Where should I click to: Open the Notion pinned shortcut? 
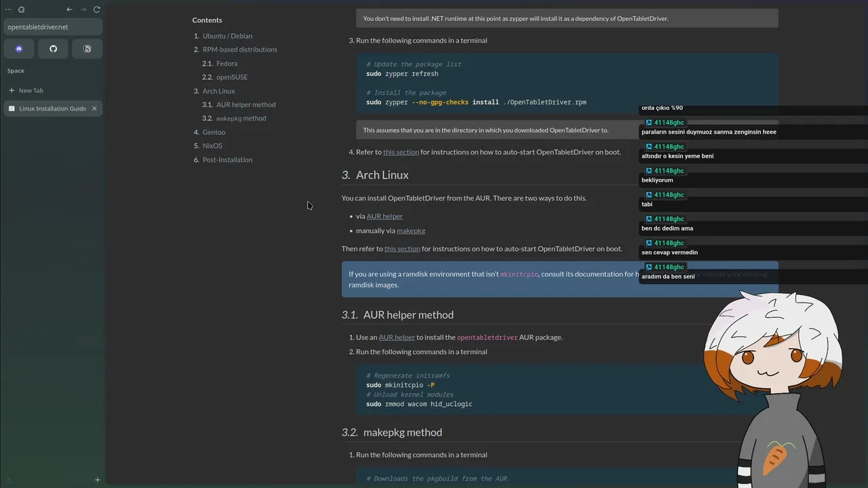[87, 49]
